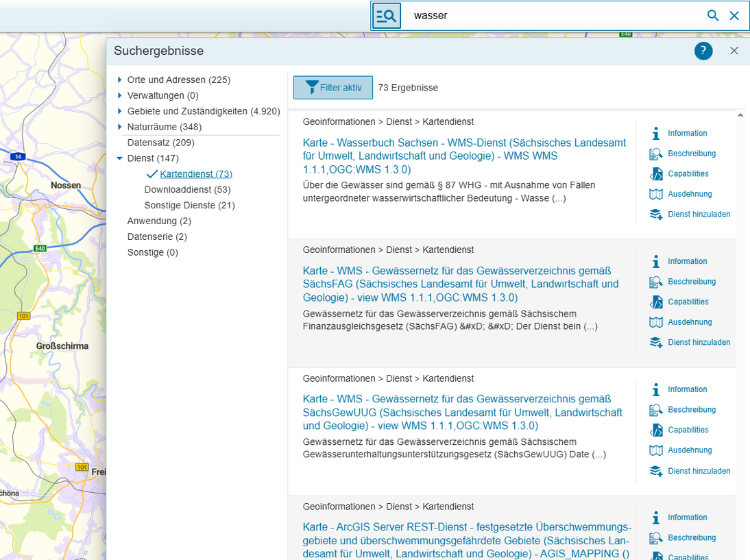
Task: Expand Naturräume category
Action: point(119,127)
